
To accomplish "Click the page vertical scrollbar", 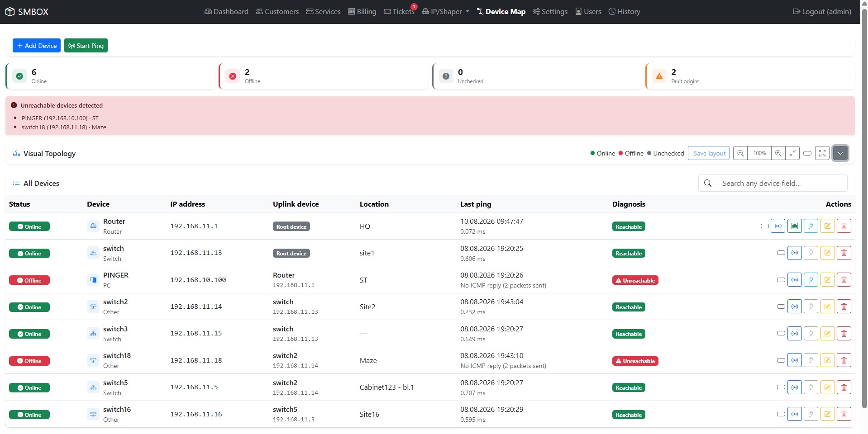I will (x=864, y=208).
